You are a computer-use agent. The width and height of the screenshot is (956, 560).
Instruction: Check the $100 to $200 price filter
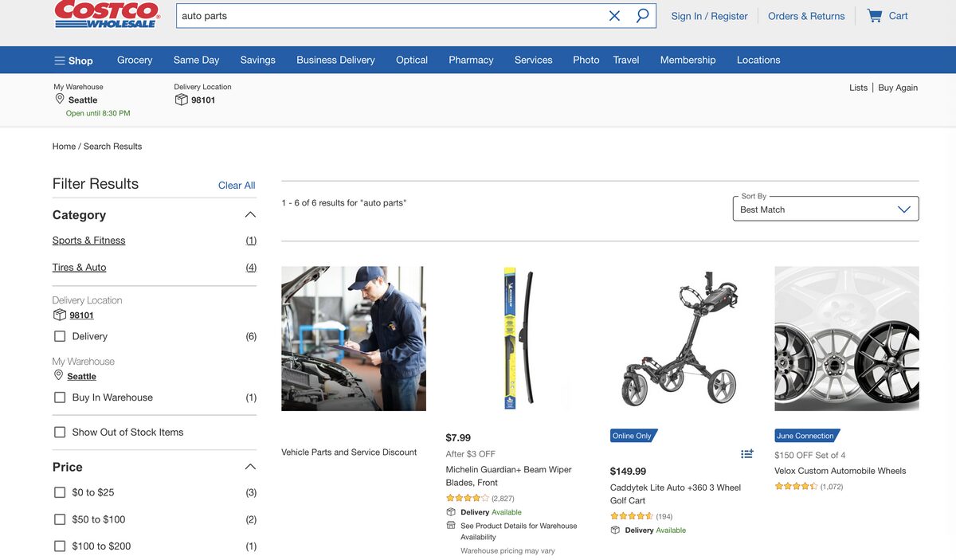(60, 546)
